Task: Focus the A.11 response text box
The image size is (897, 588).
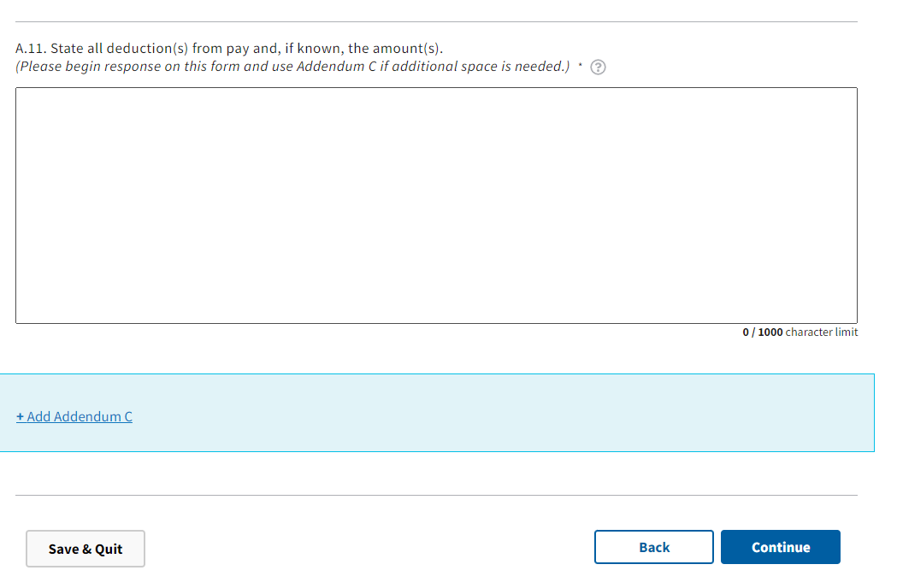Action: point(436,205)
